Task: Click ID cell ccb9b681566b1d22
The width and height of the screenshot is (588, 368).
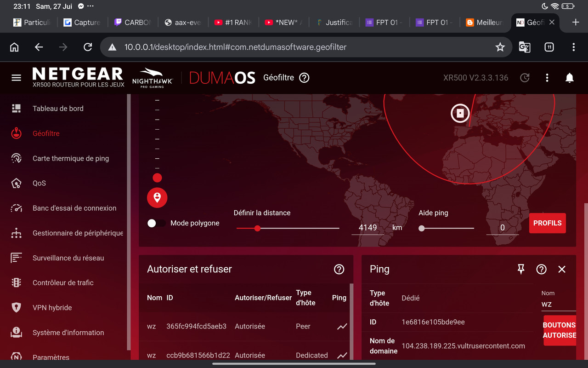Action: point(198,355)
